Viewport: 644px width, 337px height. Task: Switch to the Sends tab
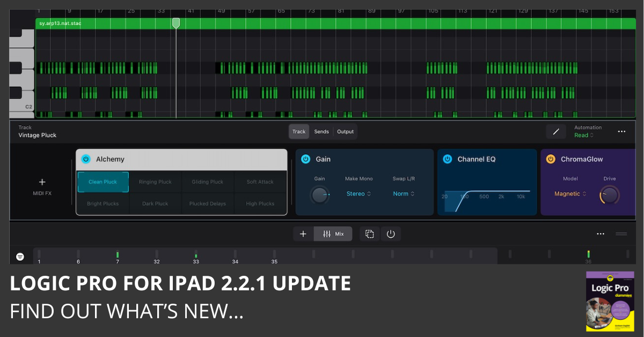click(x=321, y=131)
